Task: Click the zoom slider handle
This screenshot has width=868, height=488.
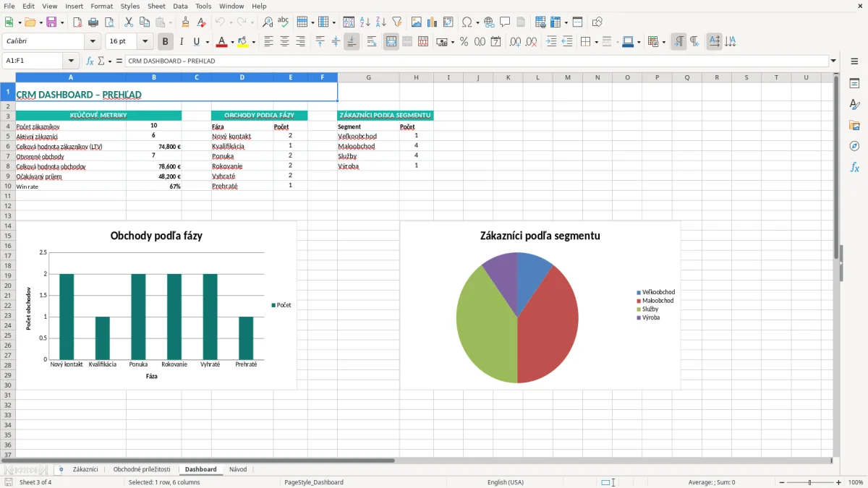Action: [x=810, y=482]
